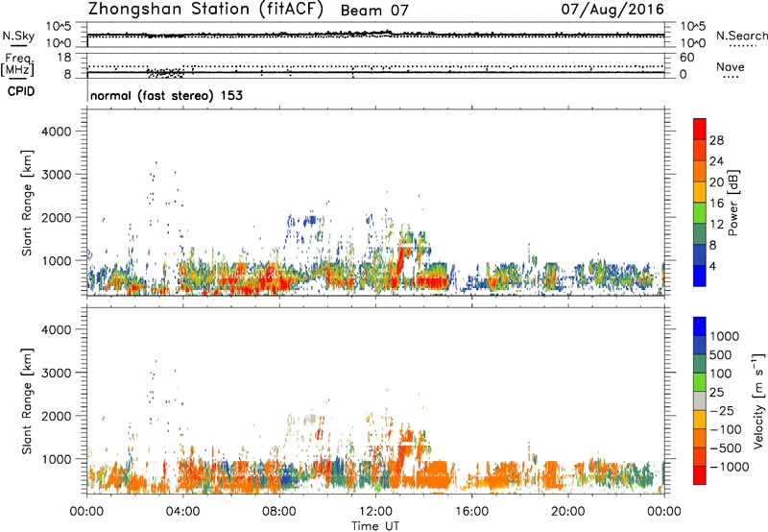The width and height of the screenshot is (768, 532).
Task: Select the Time UT axis label
Action: point(375,526)
